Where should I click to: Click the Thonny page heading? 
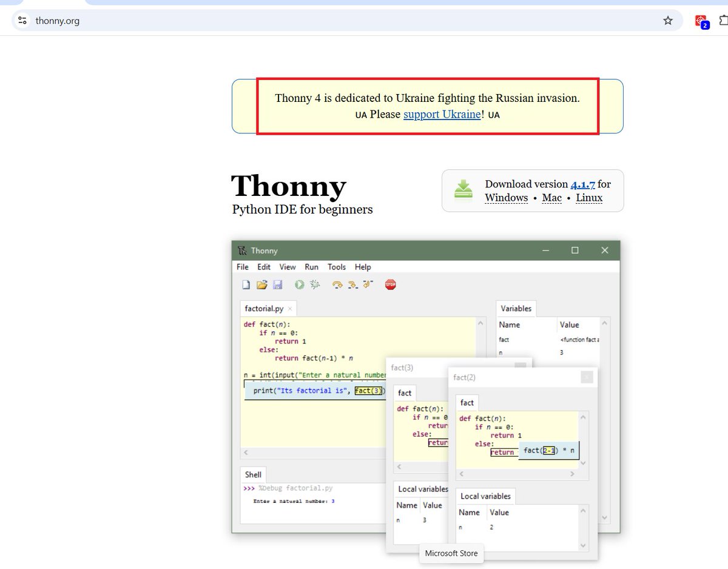(289, 186)
